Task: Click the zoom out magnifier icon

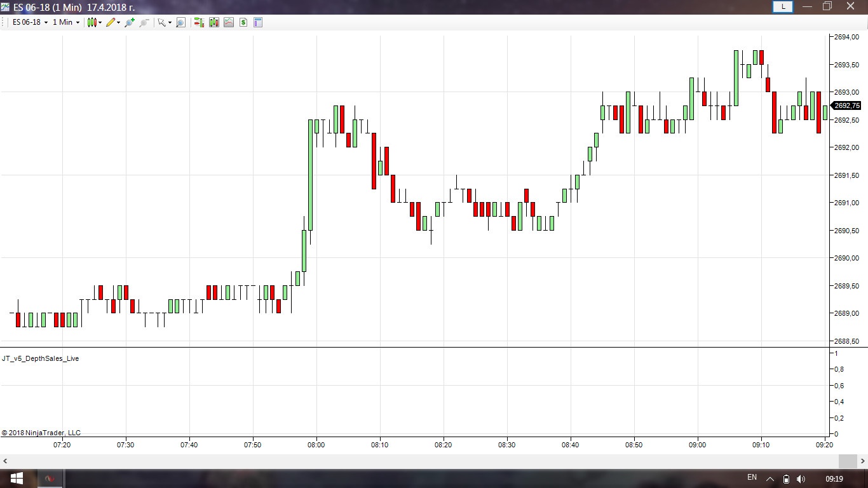Action: [144, 22]
